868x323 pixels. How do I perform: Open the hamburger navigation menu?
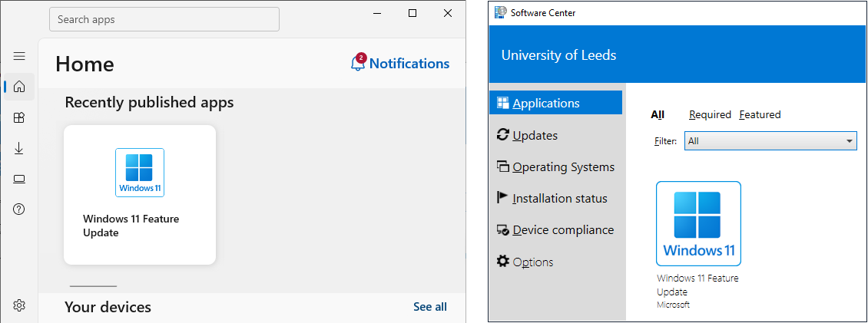pos(19,56)
